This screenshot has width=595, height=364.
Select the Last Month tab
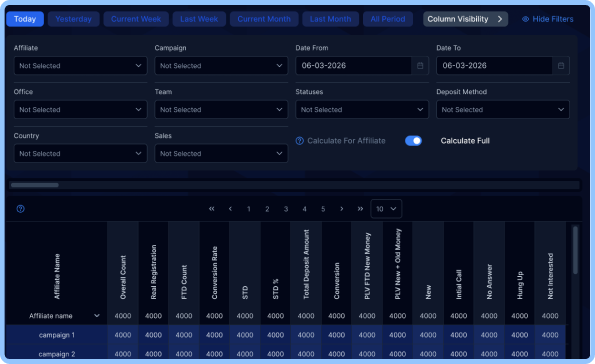(x=331, y=19)
